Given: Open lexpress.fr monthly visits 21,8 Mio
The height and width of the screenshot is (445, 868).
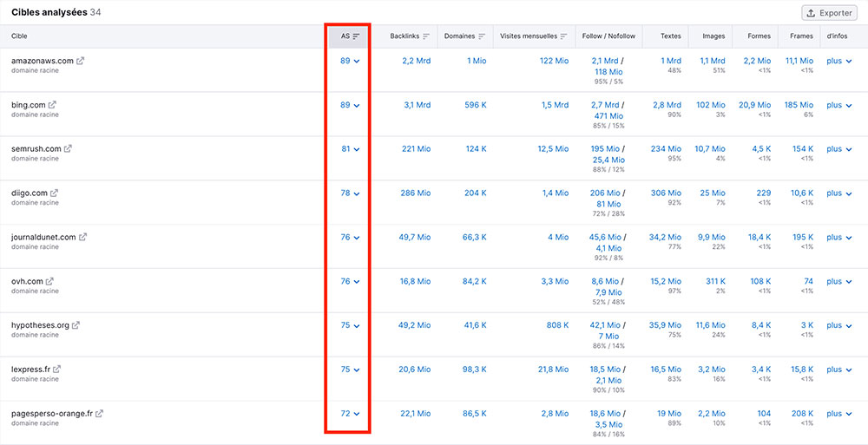Looking at the screenshot, I should click(553, 370).
